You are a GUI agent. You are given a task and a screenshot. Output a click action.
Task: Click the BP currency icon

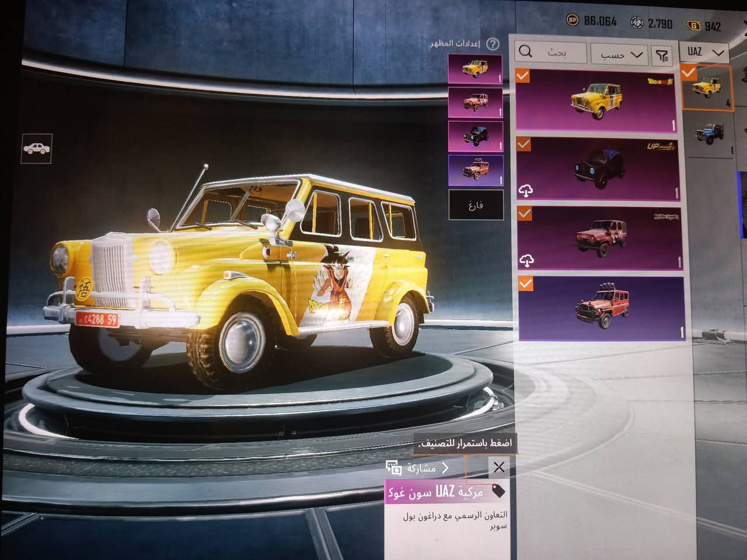pos(573,20)
